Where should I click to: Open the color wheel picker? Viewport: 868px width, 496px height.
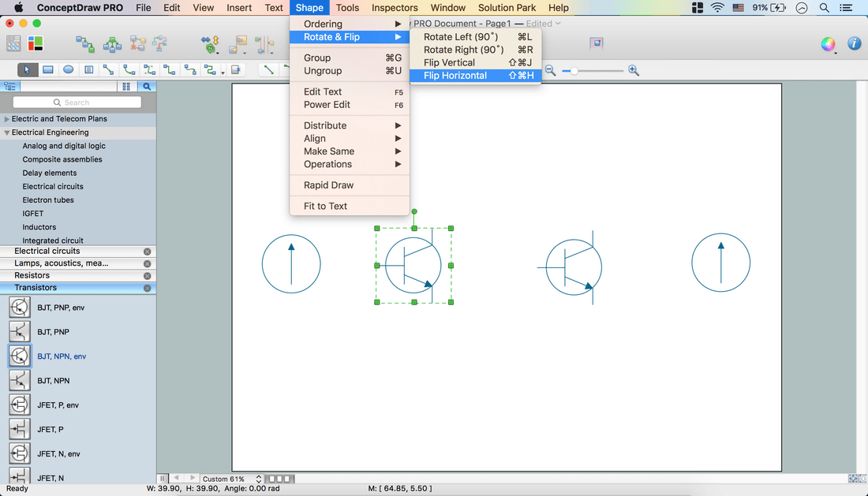coord(828,44)
